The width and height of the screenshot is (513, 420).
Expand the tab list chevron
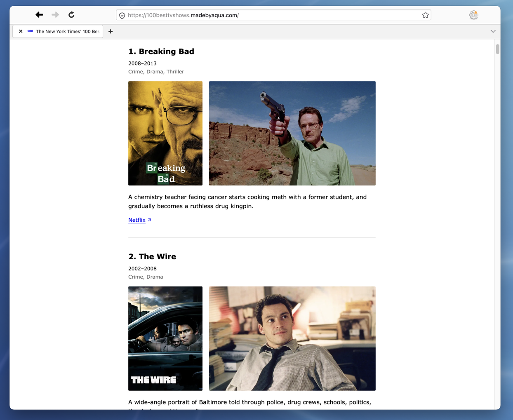[493, 31]
